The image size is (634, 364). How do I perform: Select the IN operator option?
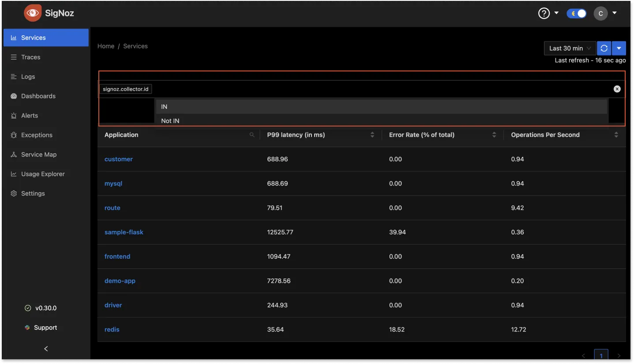point(381,107)
